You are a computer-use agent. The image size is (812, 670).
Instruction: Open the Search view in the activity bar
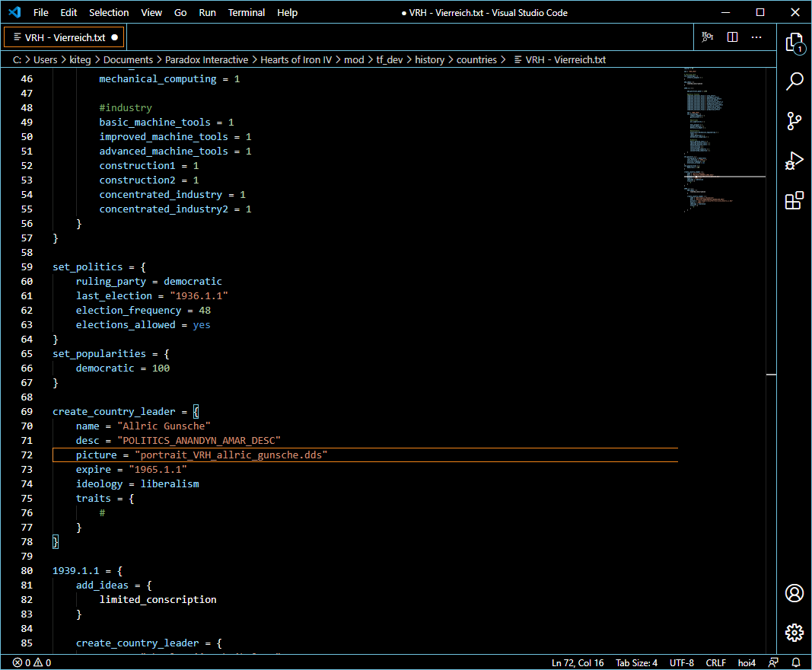794,81
